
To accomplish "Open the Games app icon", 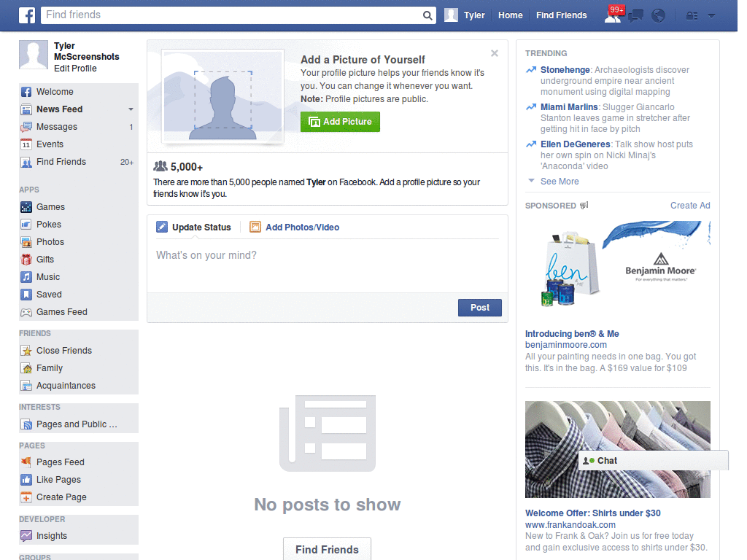I will 26,207.
